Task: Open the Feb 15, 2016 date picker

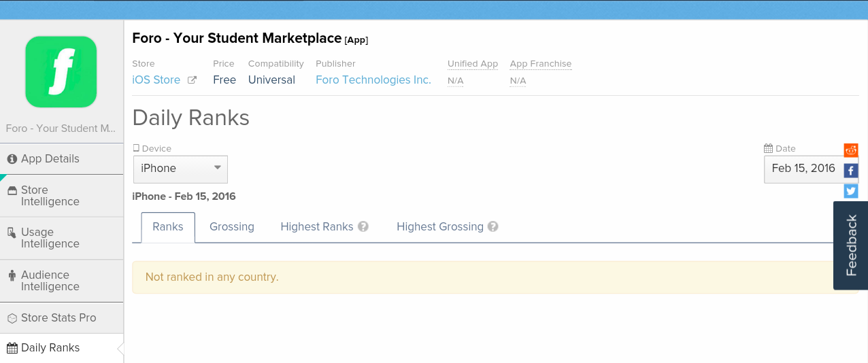Action: click(x=803, y=169)
